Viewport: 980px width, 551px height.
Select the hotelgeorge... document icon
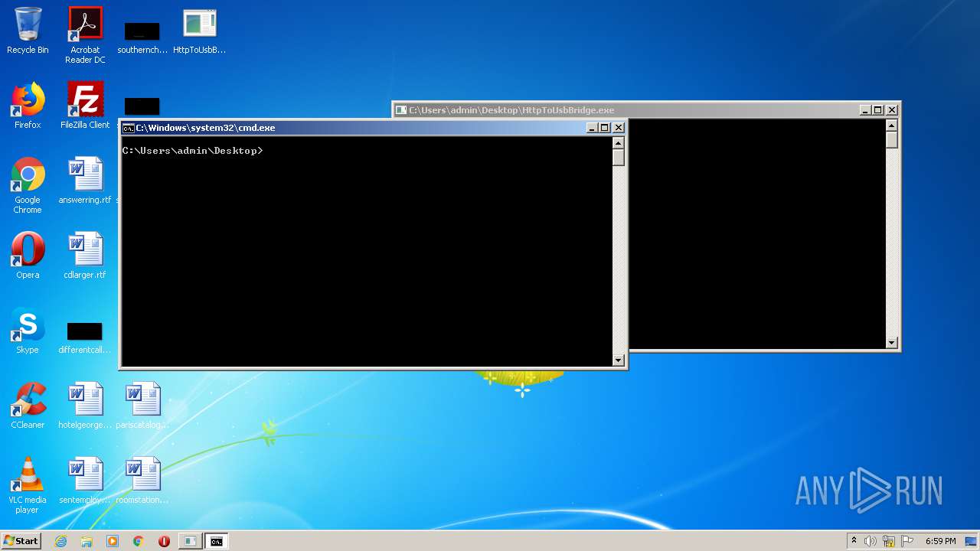85,406
